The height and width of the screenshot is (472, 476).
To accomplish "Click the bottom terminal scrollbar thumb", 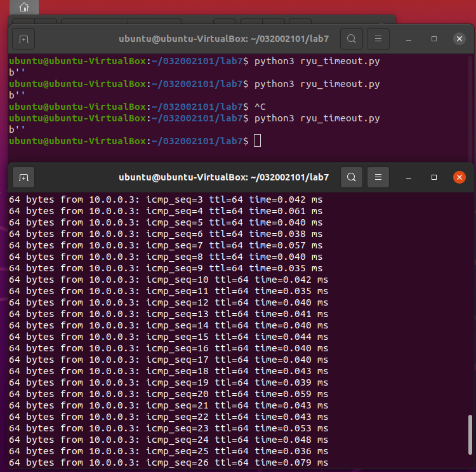I will 470,435.
